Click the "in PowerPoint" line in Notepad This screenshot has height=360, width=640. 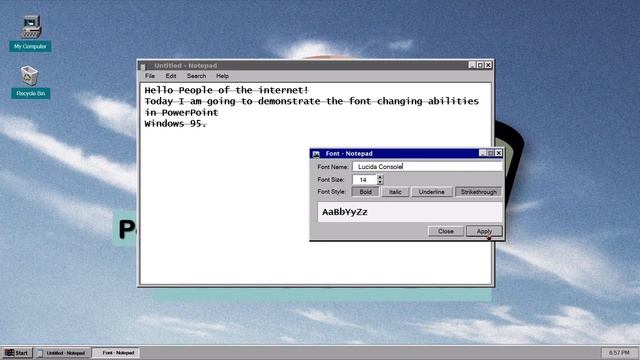[181, 113]
